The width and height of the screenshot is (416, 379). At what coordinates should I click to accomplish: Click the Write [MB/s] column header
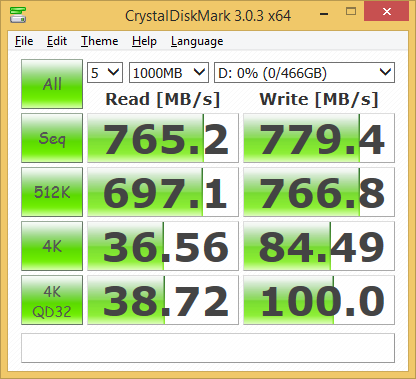tap(319, 99)
